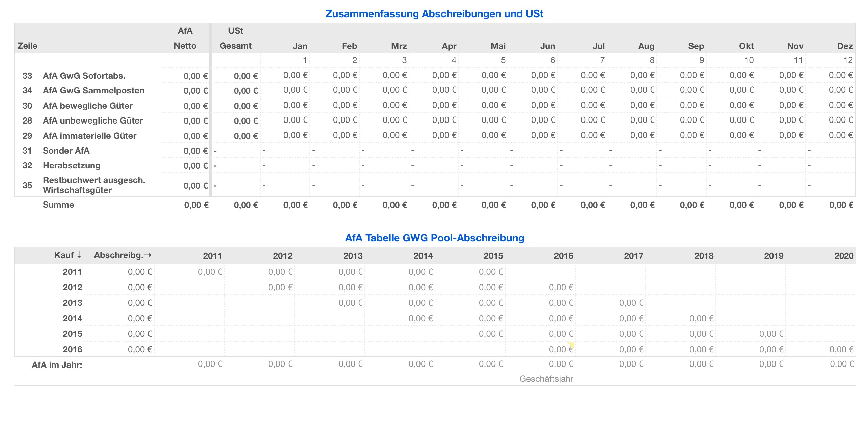Click the 'Herabsetzung' row label
The width and height of the screenshot is (868, 434).
point(72,165)
